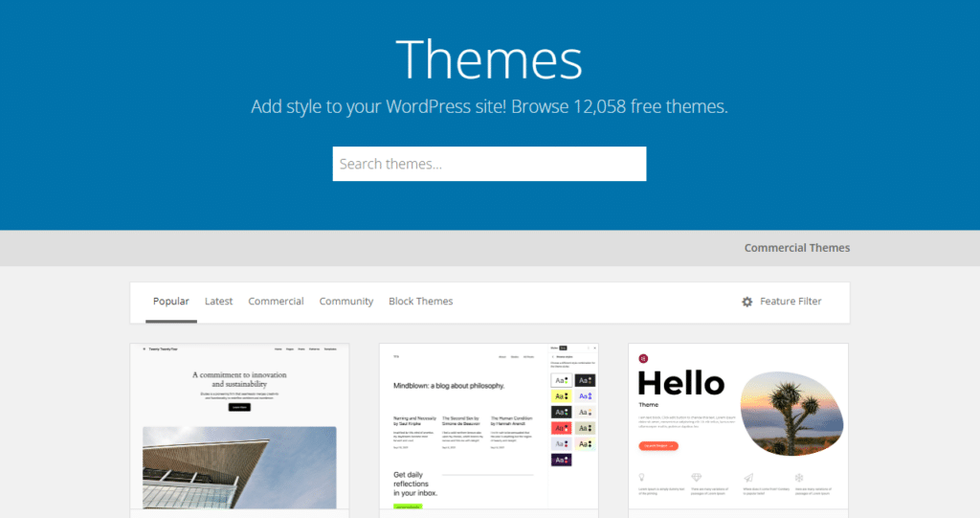Open the Community tab
The image size is (980, 518).
346,301
